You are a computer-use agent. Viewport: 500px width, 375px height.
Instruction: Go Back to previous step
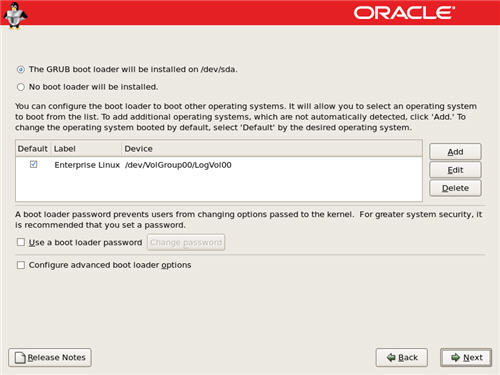click(x=402, y=358)
